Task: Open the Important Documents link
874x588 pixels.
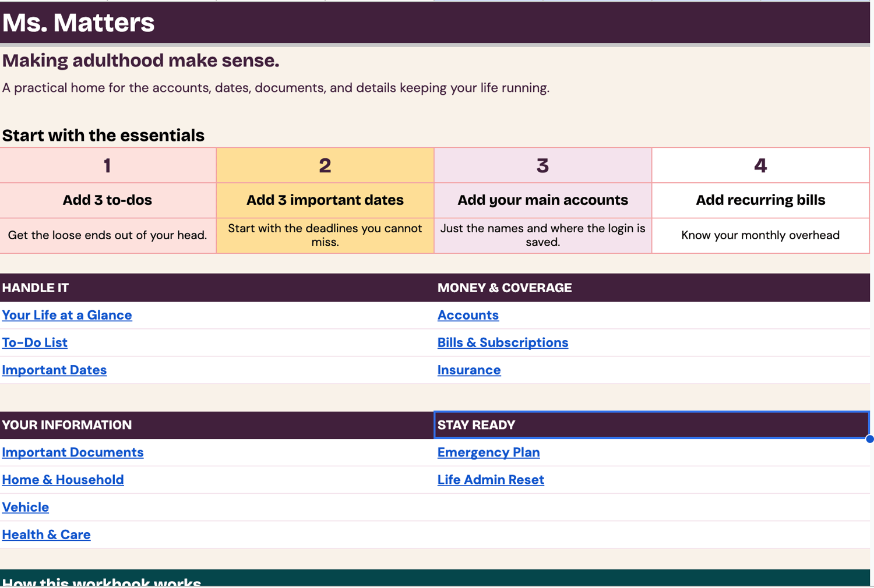Action: [x=73, y=452]
